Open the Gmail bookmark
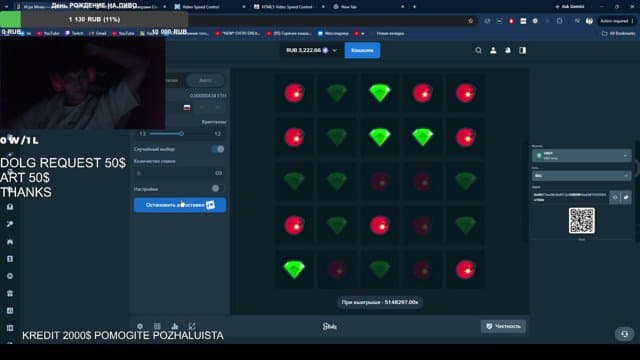The height and width of the screenshot is (360, 640). click(x=98, y=33)
